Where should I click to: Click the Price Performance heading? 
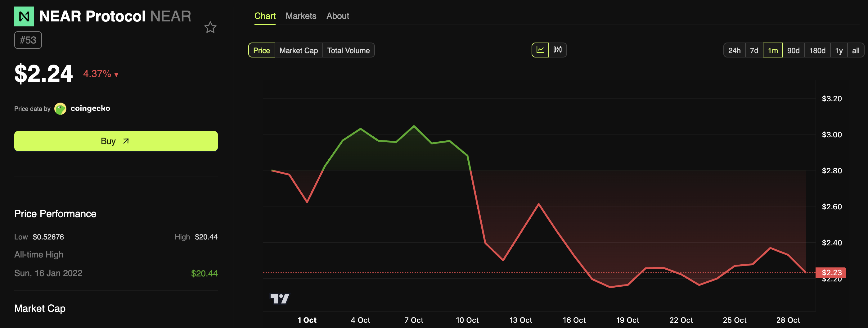tap(55, 214)
